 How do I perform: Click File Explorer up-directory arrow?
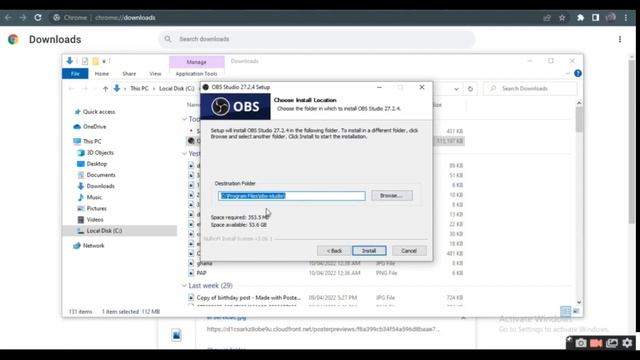point(105,89)
